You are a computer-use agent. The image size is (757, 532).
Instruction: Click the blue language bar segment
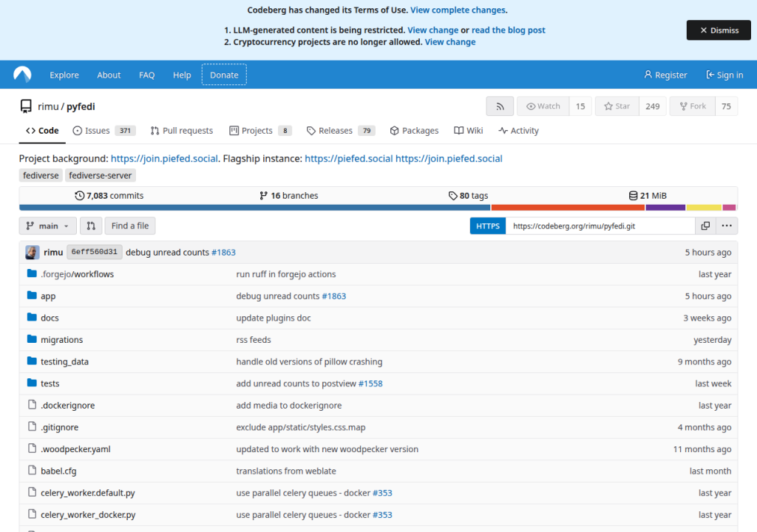pyautogui.click(x=255, y=208)
